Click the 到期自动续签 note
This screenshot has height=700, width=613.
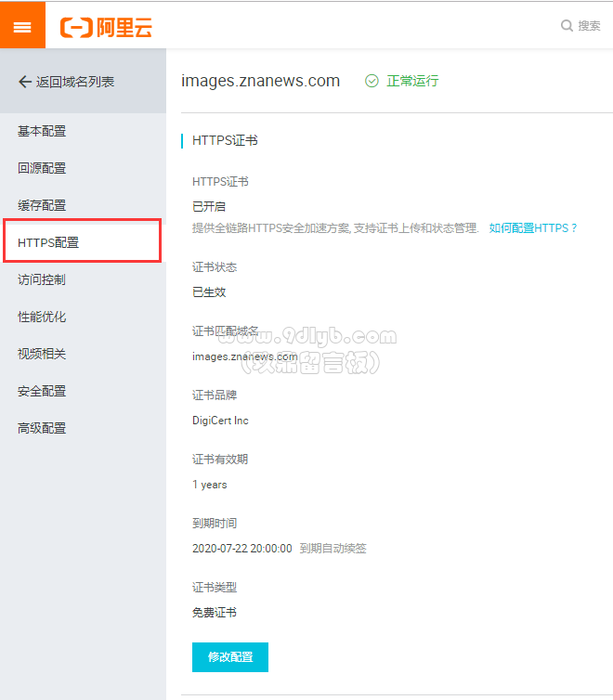(333, 549)
